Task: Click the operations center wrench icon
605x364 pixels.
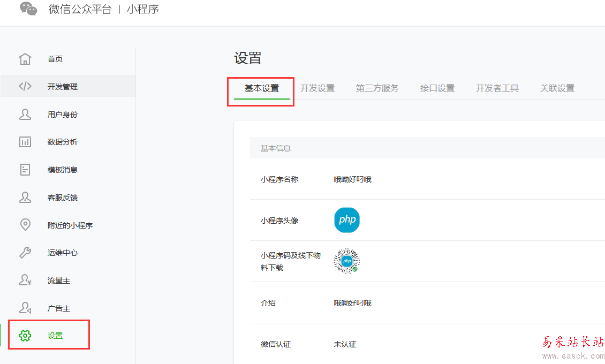Action: pyautogui.click(x=25, y=253)
